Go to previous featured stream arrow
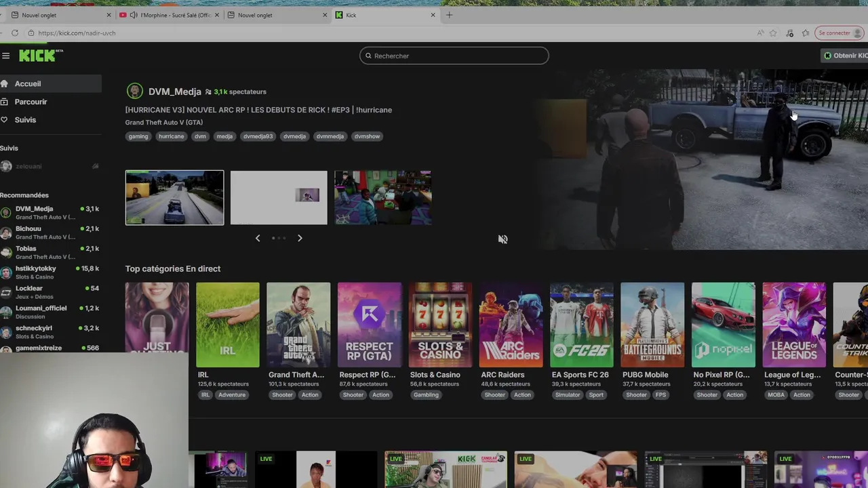This screenshot has height=488, width=868. coord(258,238)
